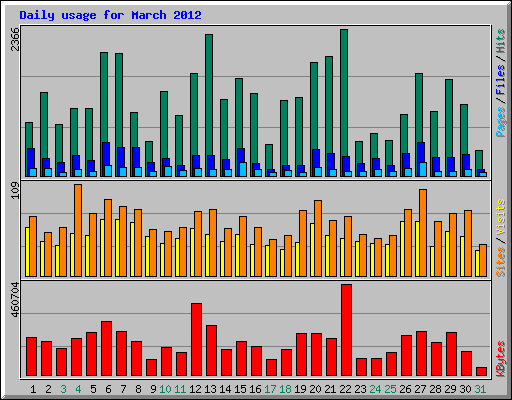Click day label 12 on the x-axis
This screenshot has height=400, width=512.
point(195,389)
